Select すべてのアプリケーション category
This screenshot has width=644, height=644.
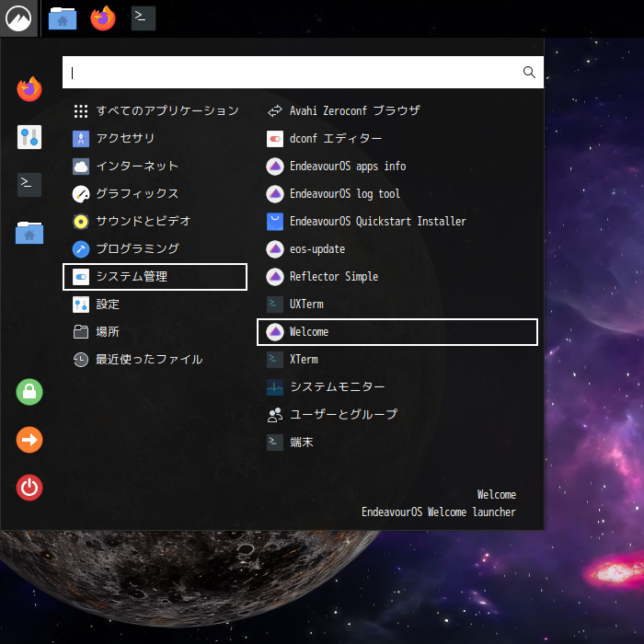[155, 111]
